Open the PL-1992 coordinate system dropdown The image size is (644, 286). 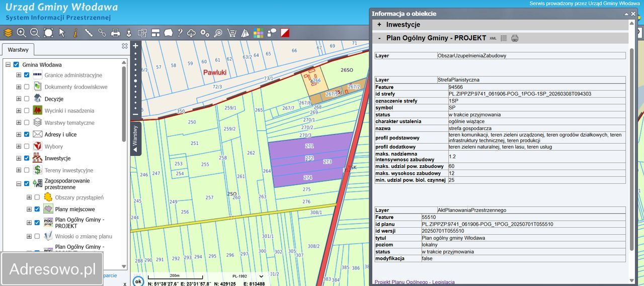coord(261,276)
